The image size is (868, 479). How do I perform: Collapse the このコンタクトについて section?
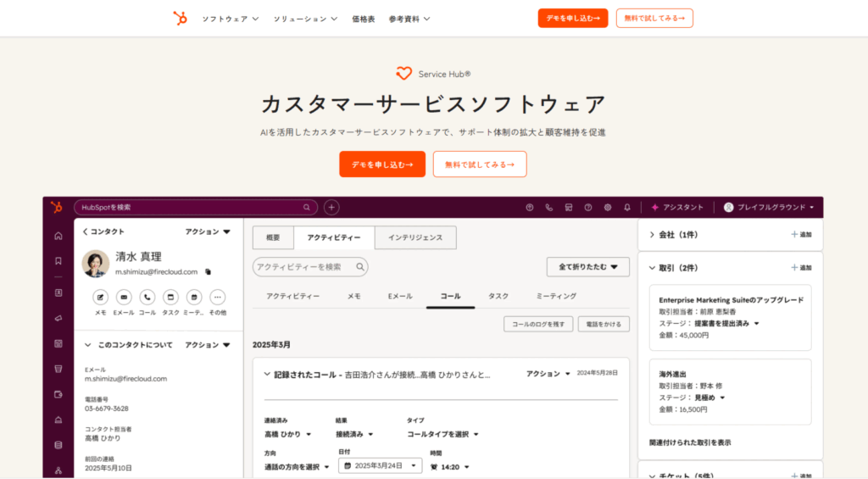[87, 345]
